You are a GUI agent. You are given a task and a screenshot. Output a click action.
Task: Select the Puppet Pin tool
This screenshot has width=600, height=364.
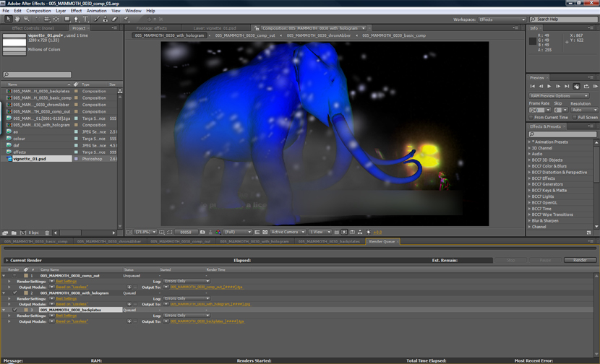pyautogui.click(x=126, y=19)
